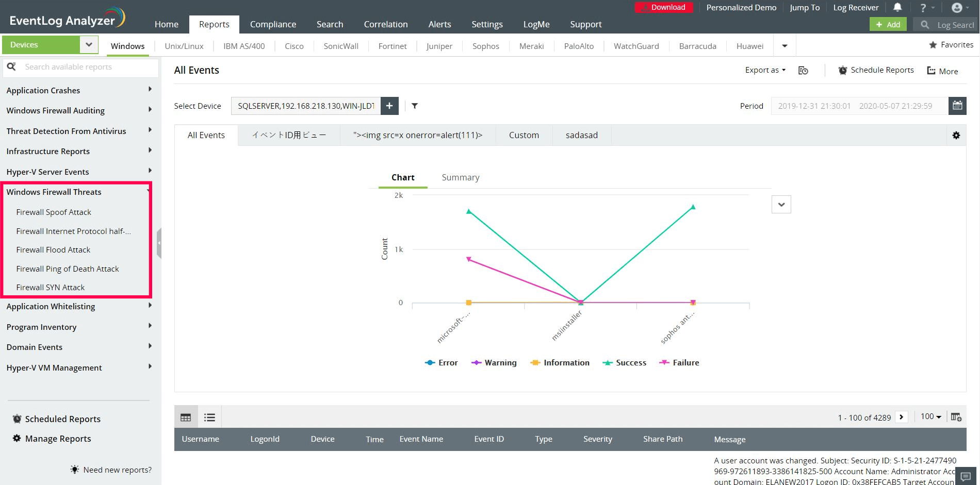Click the report settings gear icon
This screenshot has height=485, width=980.
[x=956, y=135]
